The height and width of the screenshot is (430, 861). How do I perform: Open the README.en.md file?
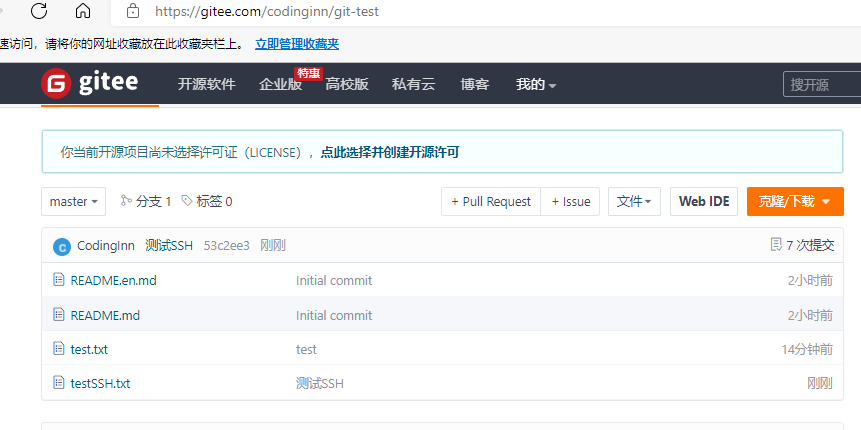pyautogui.click(x=114, y=280)
